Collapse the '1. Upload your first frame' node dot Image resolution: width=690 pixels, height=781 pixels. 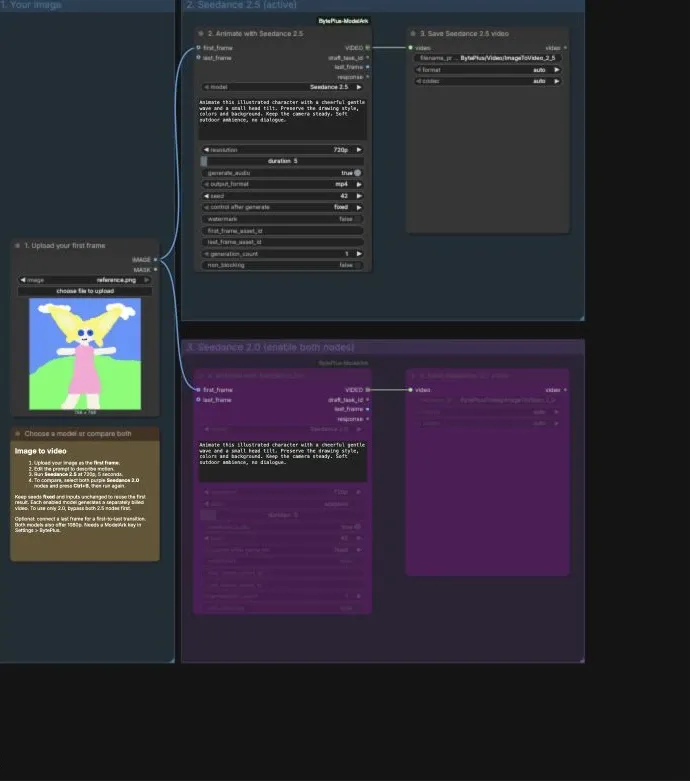point(17,246)
